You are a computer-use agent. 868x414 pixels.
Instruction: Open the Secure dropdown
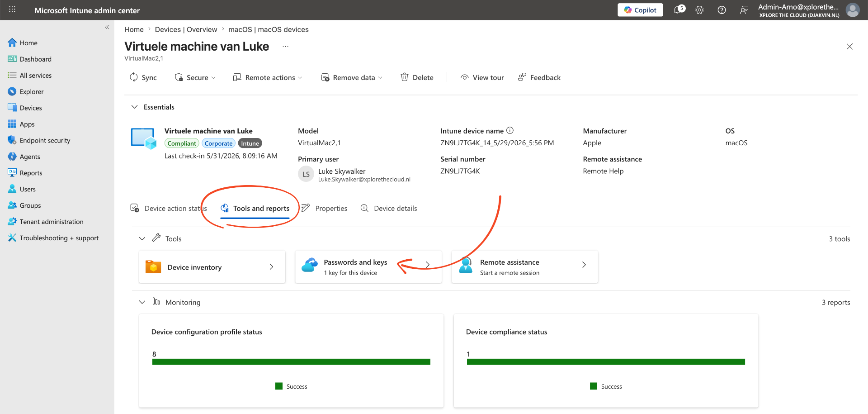tap(195, 77)
